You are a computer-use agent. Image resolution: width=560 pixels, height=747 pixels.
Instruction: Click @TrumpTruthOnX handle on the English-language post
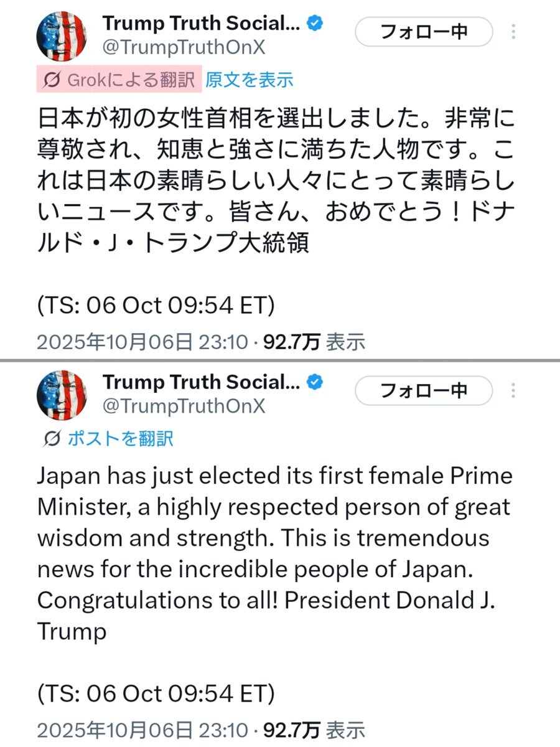tap(184, 406)
